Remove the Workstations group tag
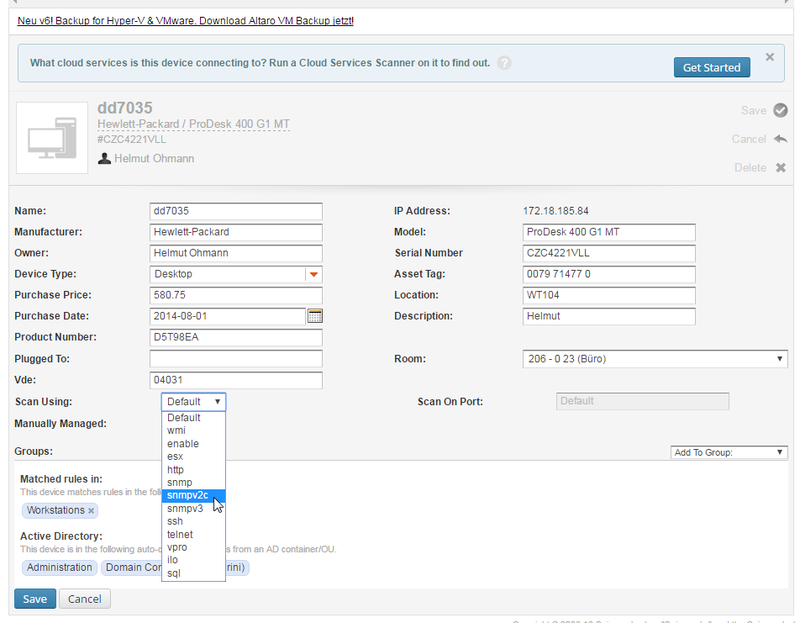Viewport: 800px width, 623px height. click(x=93, y=510)
